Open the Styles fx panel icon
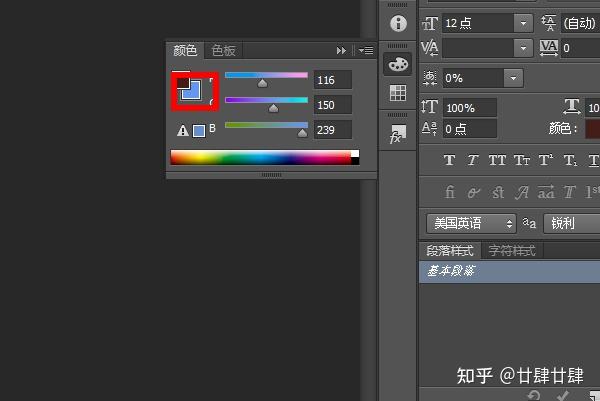 (x=398, y=134)
